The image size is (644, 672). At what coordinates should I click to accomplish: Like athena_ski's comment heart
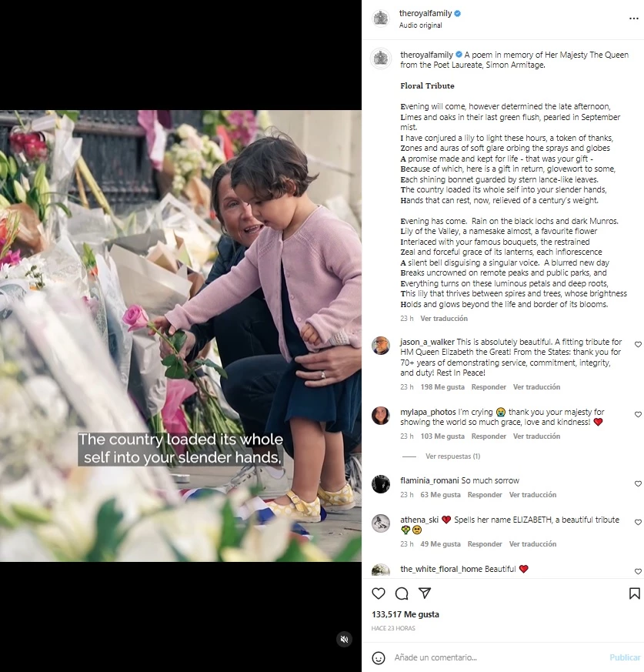[638, 523]
